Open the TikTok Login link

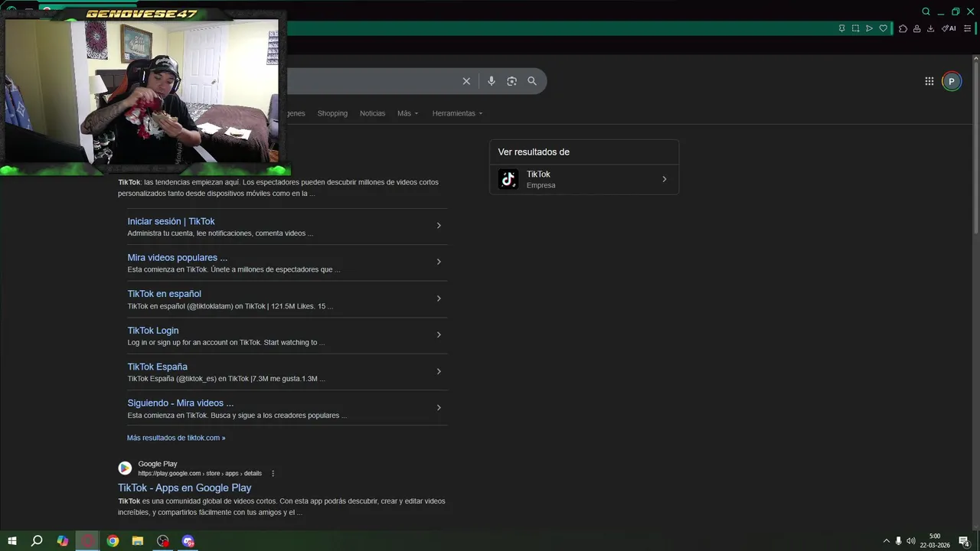(153, 331)
